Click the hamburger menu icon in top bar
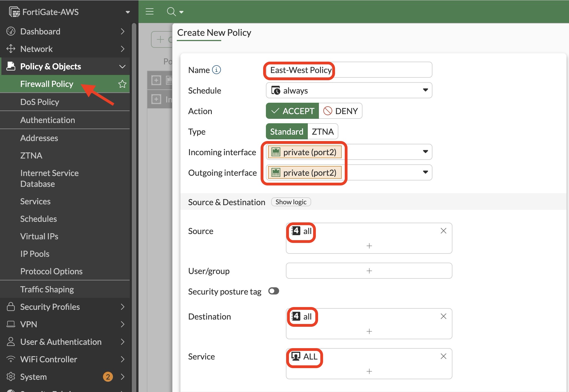The width and height of the screenshot is (569, 392). pos(150,11)
